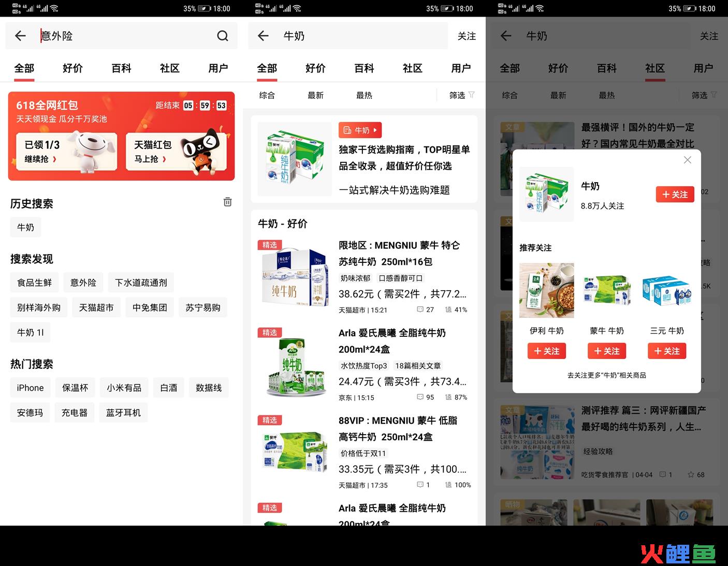Viewport: 728px width, 566px height.
Task: Open the 筛选 filter in middle screen
Action: pyautogui.click(x=462, y=95)
